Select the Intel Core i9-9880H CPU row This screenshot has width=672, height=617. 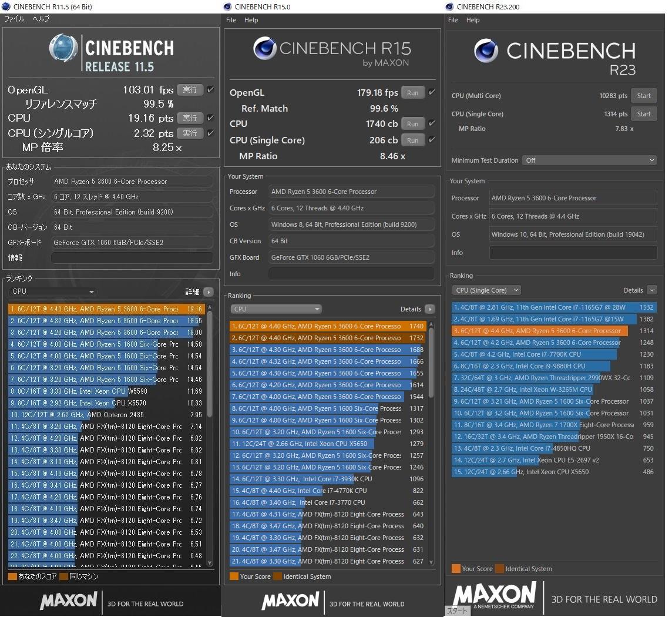click(x=554, y=366)
